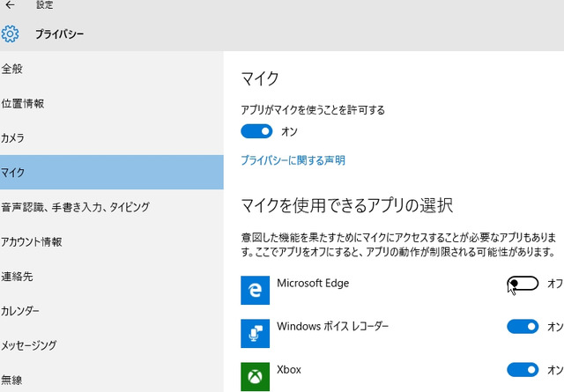The image size is (564, 392).
Task: Enable microphone for Microsoft Edge
Action: click(x=523, y=284)
